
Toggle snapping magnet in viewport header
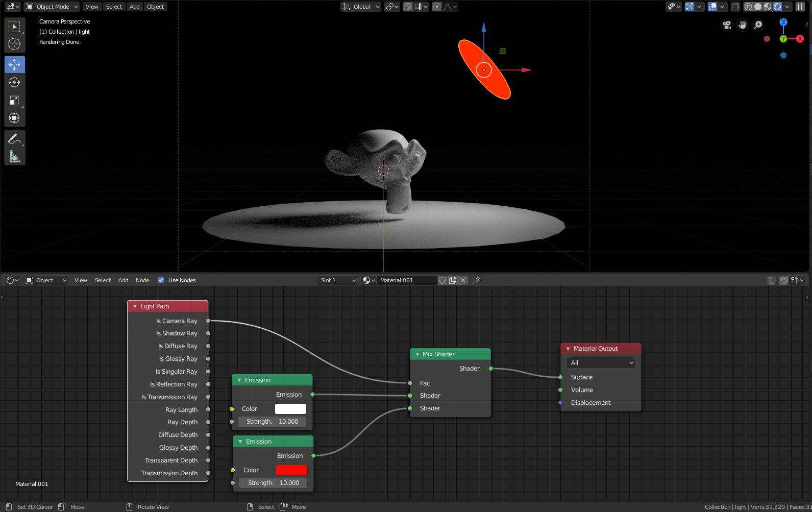tap(408, 7)
